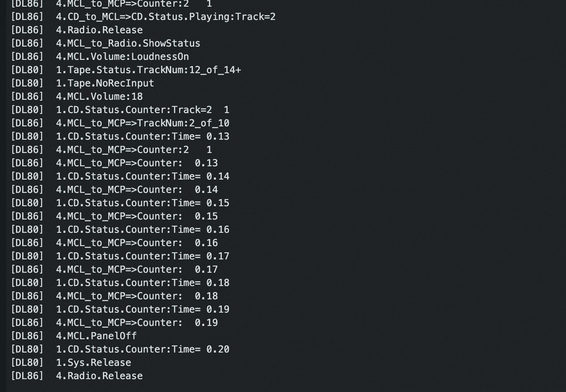Click the CD.Status.Playing:Track=2 log line
566x392 pixels.
coord(143,17)
